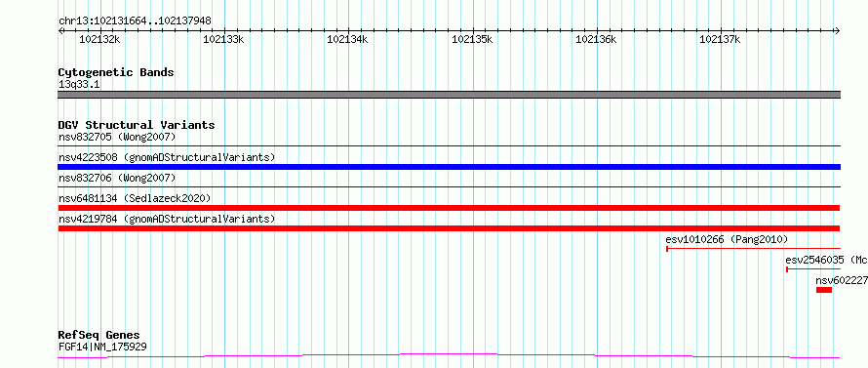Open variant esv2546035 label
The image size is (868, 368).
tap(826, 260)
